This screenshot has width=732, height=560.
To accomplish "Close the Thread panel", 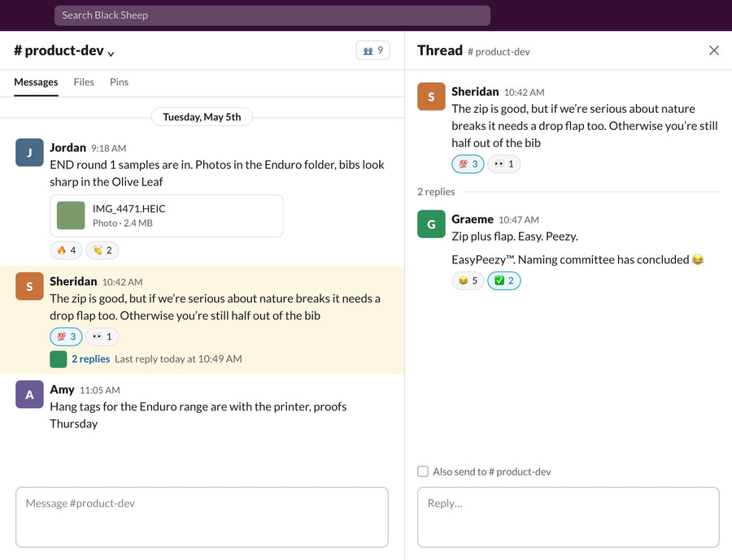I will tap(714, 50).
